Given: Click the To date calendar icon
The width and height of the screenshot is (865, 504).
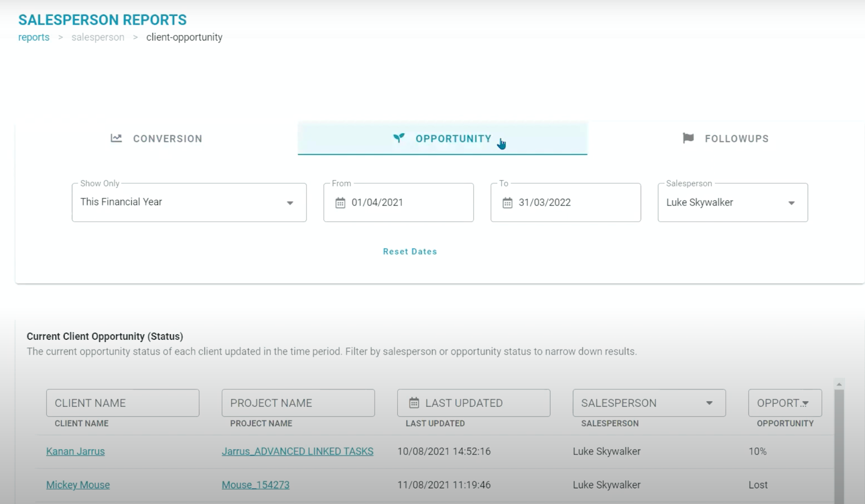Looking at the screenshot, I should (x=507, y=203).
